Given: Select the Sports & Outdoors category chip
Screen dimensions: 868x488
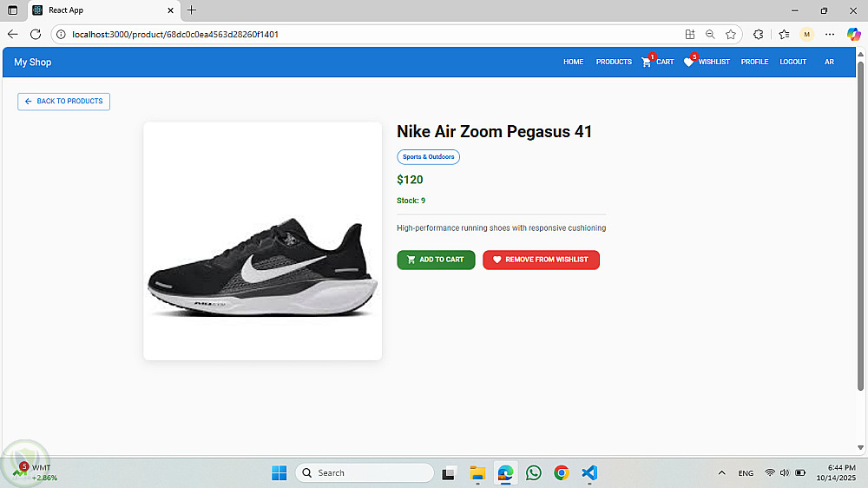Looking at the screenshot, I should coord(429,157).
